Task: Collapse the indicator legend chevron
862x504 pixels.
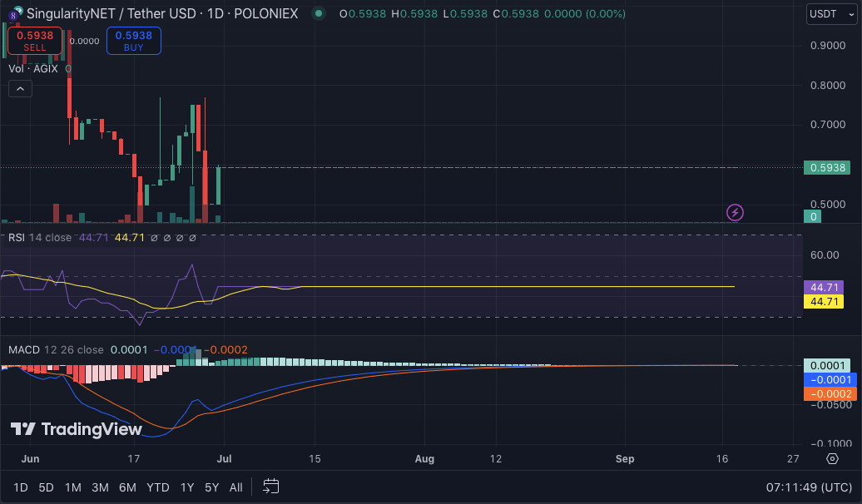Action: point(20,88)
